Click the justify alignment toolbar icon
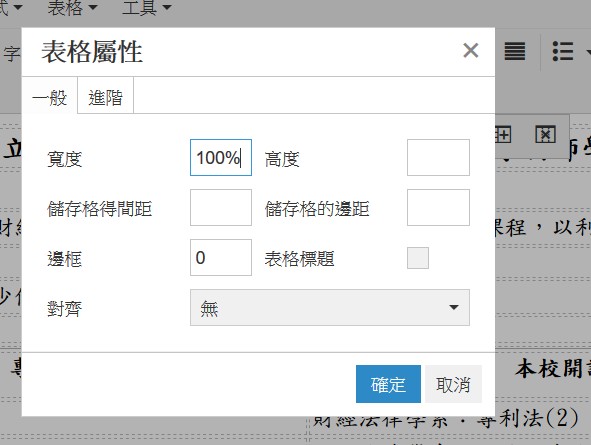 [x=514, y=51]
